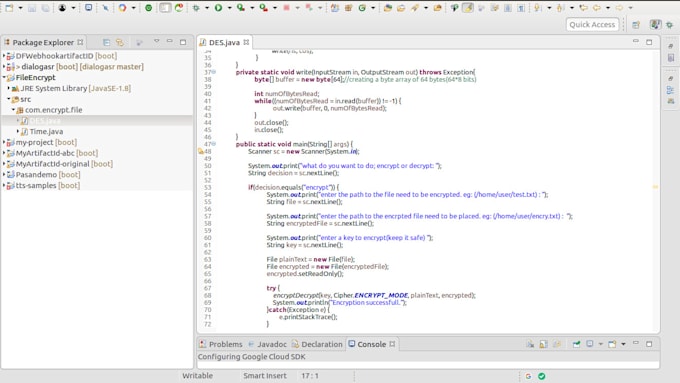The height and width of the screenshot is (383, 680).
Task: Click the green G New Class icon
Action: tap(362, 8)
